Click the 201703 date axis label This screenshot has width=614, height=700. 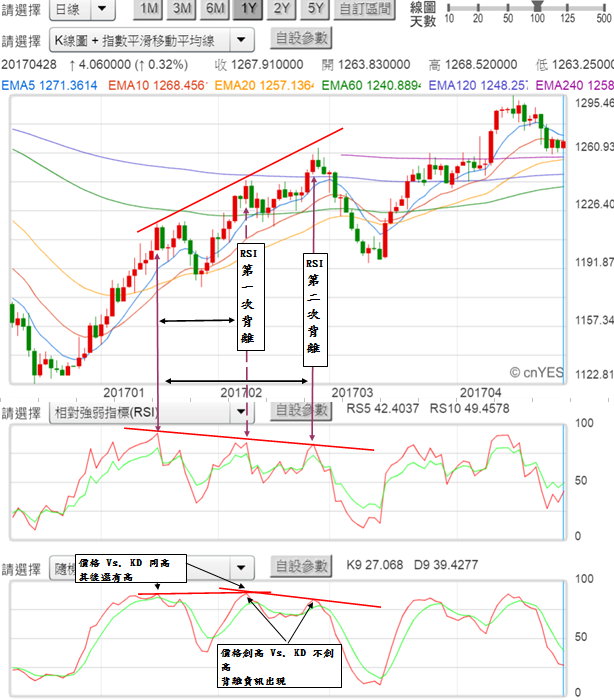[352, 393]
